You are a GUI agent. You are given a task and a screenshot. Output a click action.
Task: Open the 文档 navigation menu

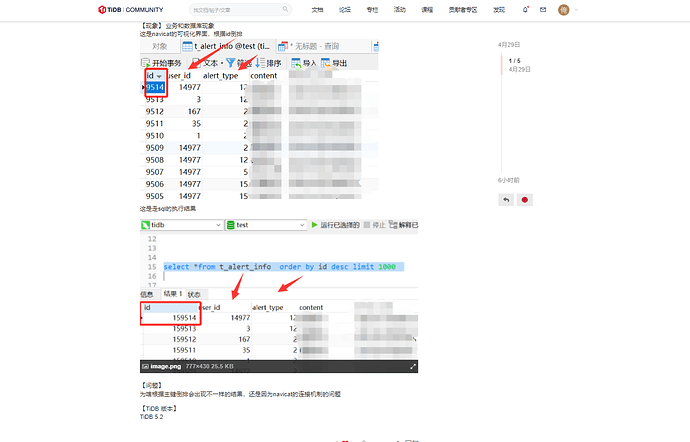[317, 10]
